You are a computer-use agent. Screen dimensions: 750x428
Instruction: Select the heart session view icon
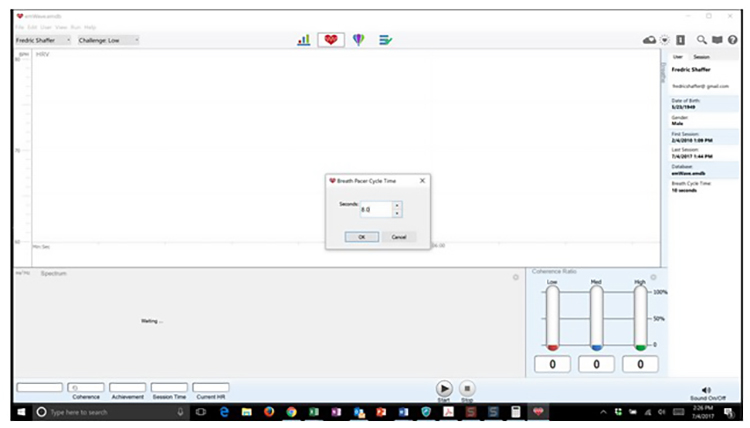(331, 40)
